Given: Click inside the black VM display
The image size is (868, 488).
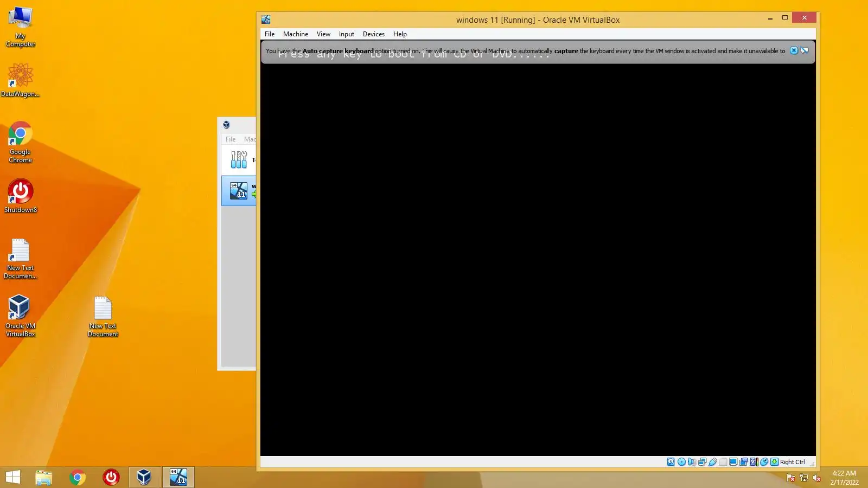Looking at the screenshot, I should coord(538,260).
